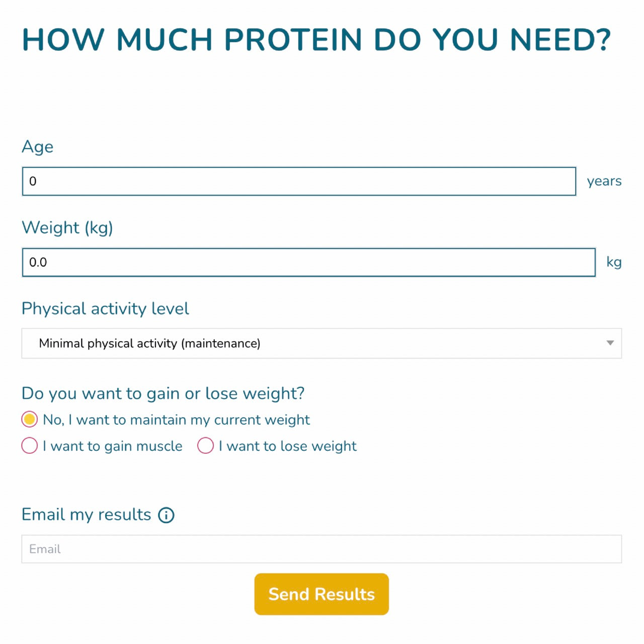Viewport: 644px width, 644px height.
Task: Click the "I want to lose weight" label text
Action: click(x=288, y=446)
